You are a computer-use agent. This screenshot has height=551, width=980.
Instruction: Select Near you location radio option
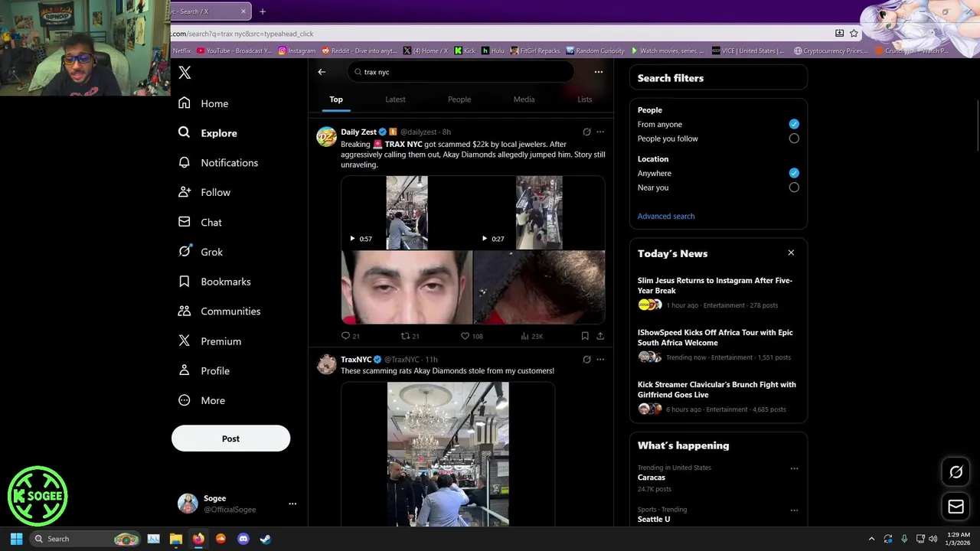(x=794, y=187)
